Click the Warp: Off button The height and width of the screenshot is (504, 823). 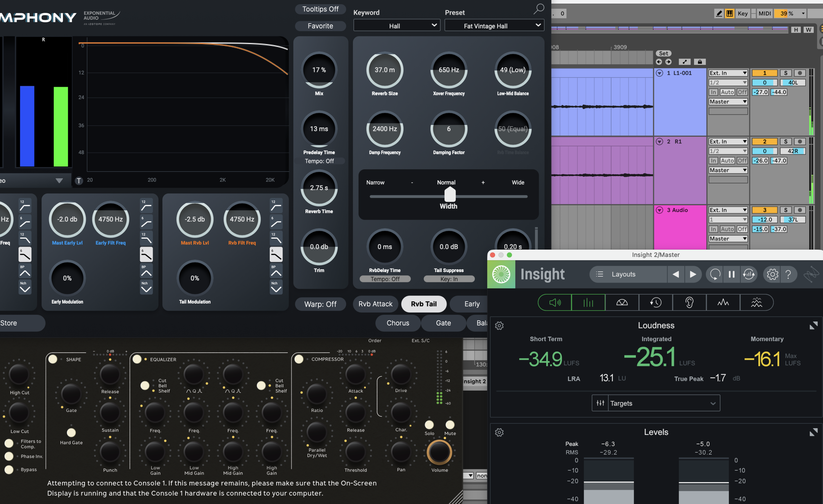320,304
